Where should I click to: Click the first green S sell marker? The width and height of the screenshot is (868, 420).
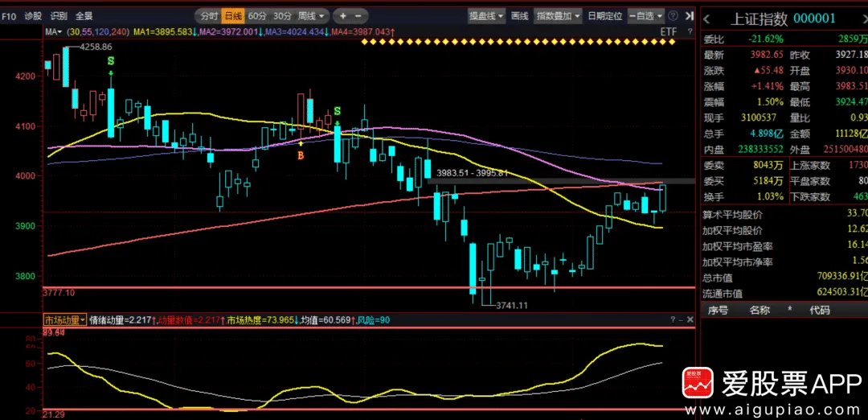click(111, 61)
